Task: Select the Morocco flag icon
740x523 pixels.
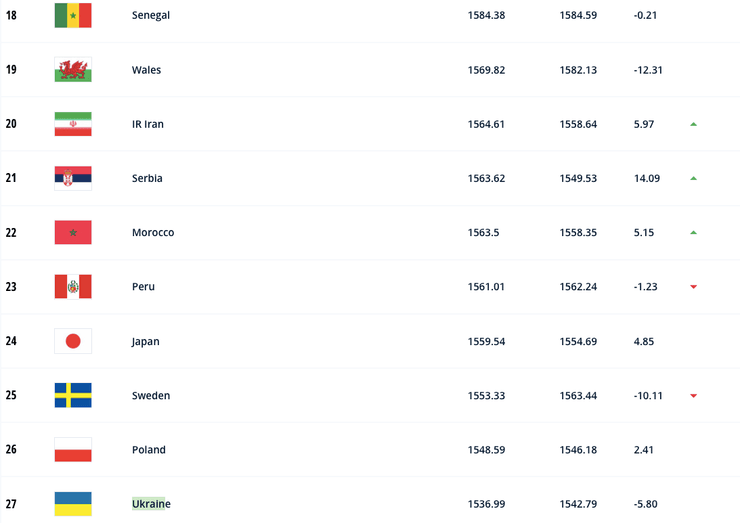Action: (x=73, y=232)
